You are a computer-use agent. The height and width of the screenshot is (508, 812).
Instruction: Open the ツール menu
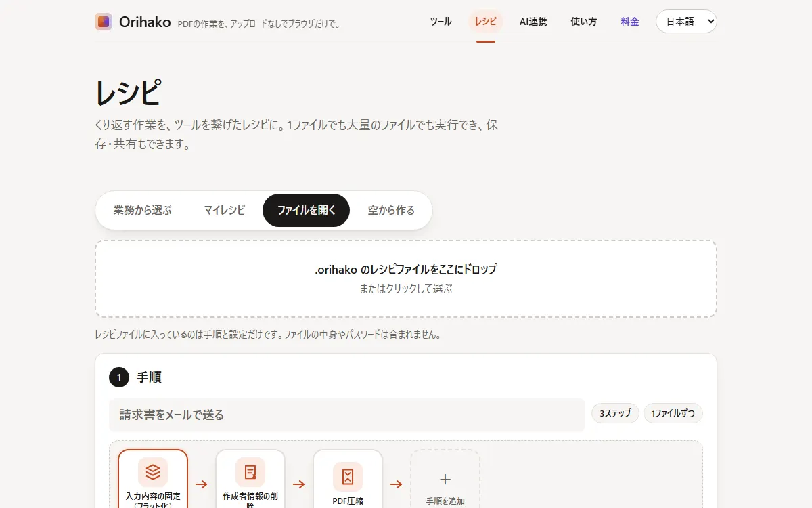coord(441,22)
